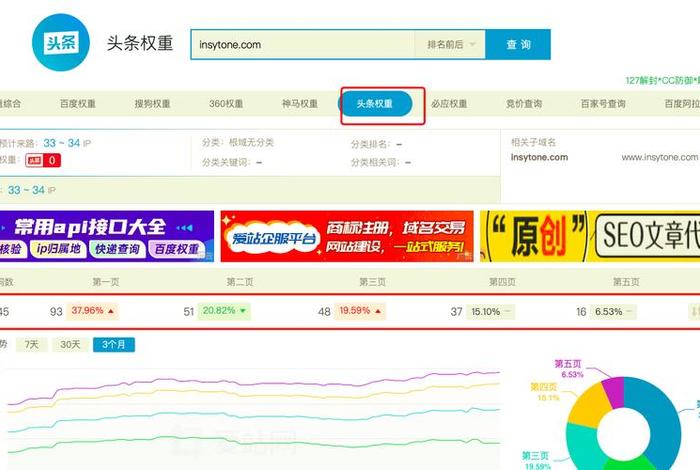Click the 19.59% third page change badge
This screenshot has height=470, width=700.
tap(360, 311)
